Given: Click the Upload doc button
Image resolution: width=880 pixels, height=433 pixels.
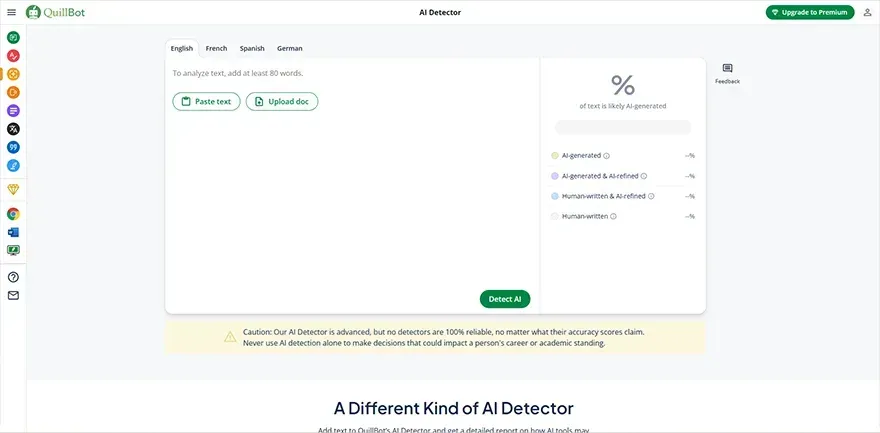Looking at the screenshot, I should pyautogui.click(x=282, y=101).
